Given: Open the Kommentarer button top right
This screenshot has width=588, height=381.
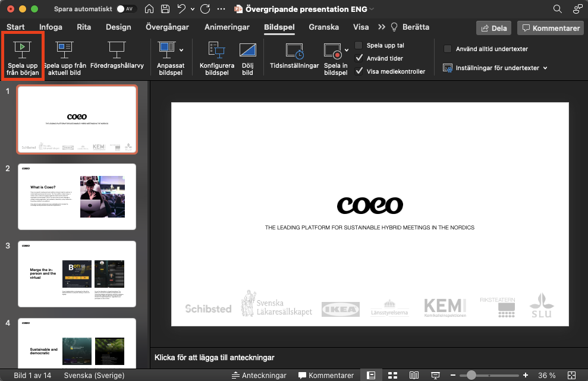Looking at the screenshot, I should [x=551, y=28].
